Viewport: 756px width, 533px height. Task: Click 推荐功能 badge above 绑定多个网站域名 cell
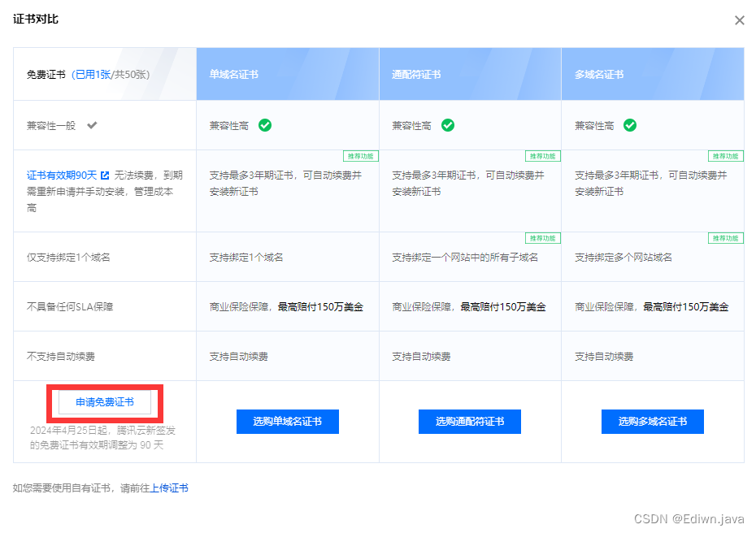726,238
